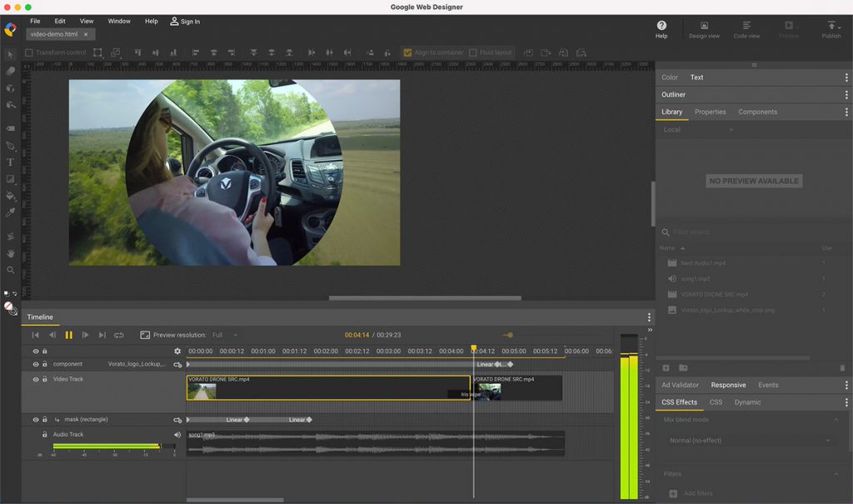The height and width of the screenshot is (504, 853).
Task: Switch to the Properties tab
Action: (x=710, y=112)
